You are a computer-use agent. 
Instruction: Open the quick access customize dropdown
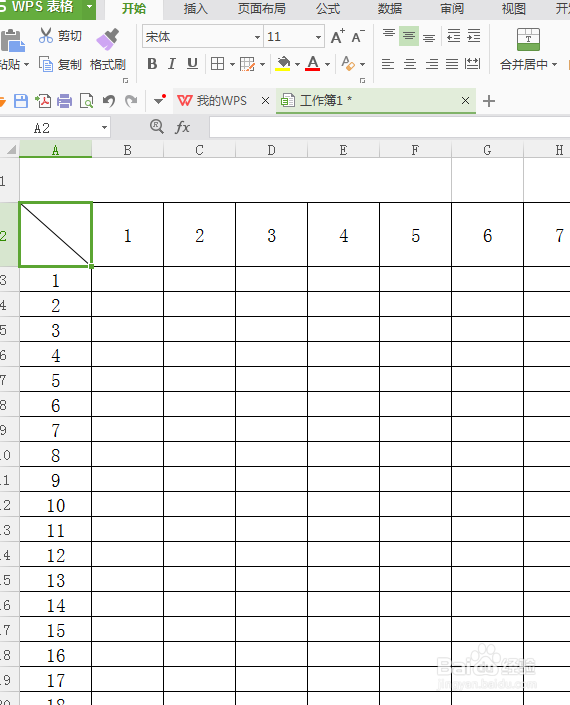pos(159,100)
